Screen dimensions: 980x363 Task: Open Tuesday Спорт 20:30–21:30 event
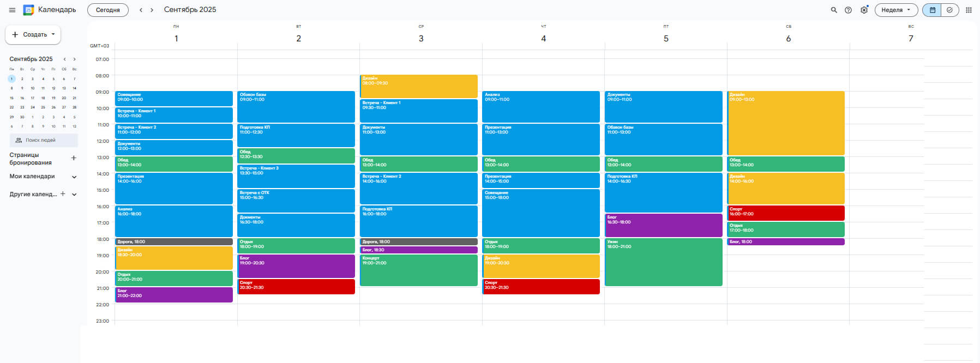pos(296,287)
